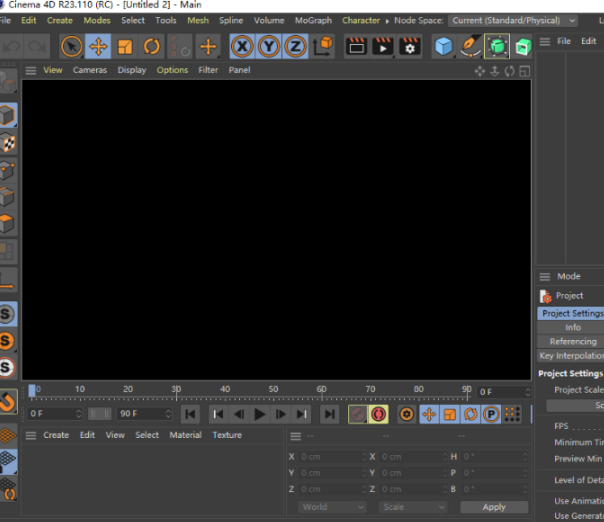The width and height of the screenshot is (604, 522).
Task: Add a Cube primitive object
Action: (x=443, y=47)
